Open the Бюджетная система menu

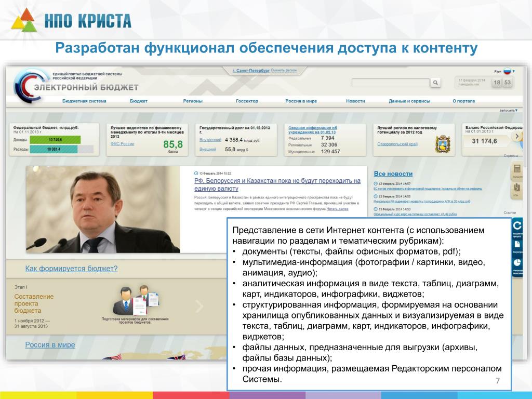[x=84, y=101]
